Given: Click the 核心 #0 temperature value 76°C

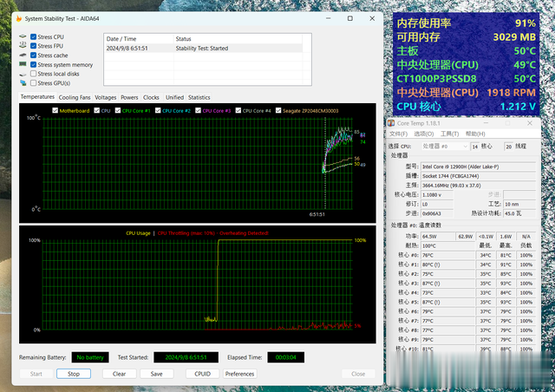Looking at the screenshot, I should (x=447, y=255).
